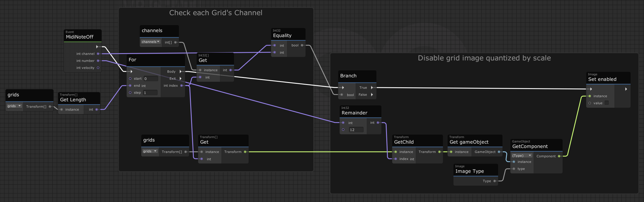Click Set enabled's control output arrow

[x=626, y=89]
